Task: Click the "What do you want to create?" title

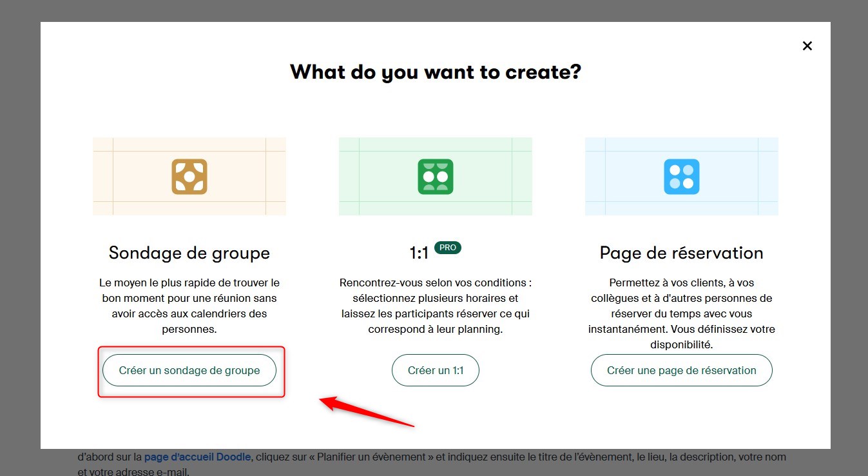Action: click(x=436, y=71)
